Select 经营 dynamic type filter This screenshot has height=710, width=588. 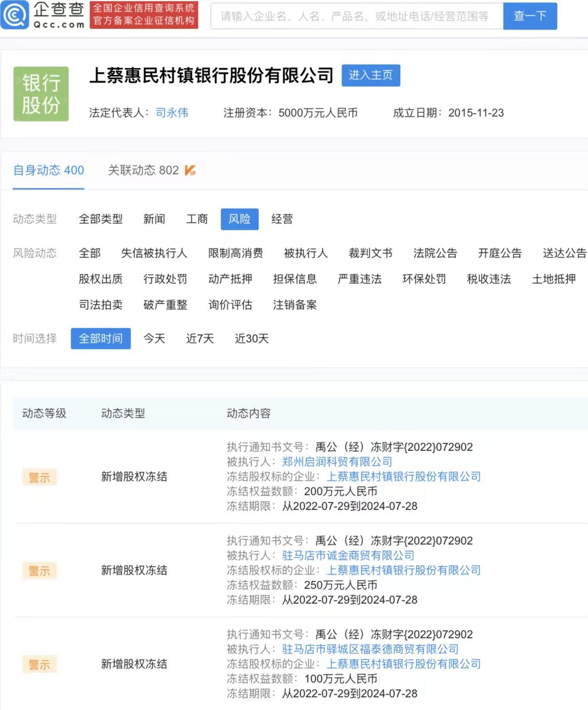click(x=282, y=219)
